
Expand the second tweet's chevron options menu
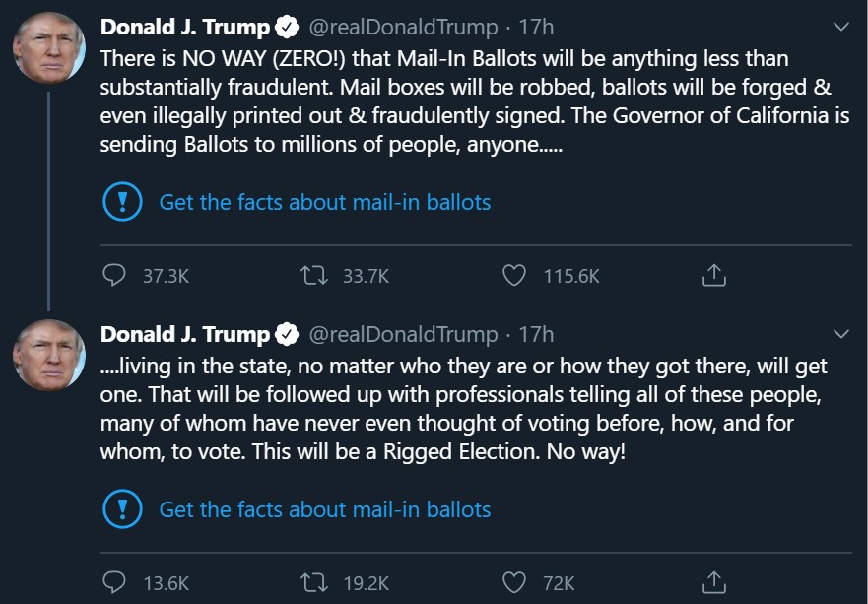(840, 333)
